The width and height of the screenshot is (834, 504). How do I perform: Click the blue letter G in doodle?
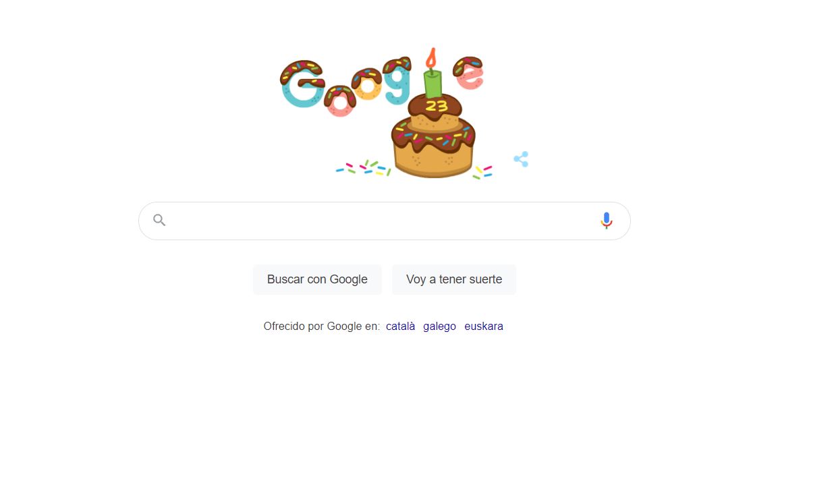[301, 84]
